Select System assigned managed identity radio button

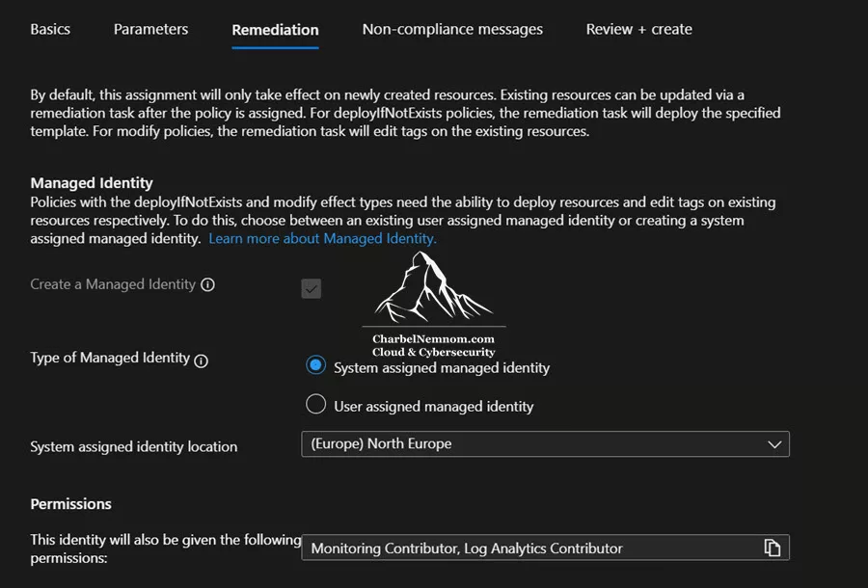(315, 365)
